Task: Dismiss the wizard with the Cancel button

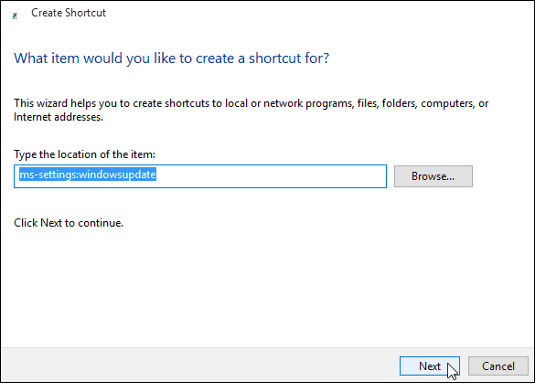Action: click(498, 366)
